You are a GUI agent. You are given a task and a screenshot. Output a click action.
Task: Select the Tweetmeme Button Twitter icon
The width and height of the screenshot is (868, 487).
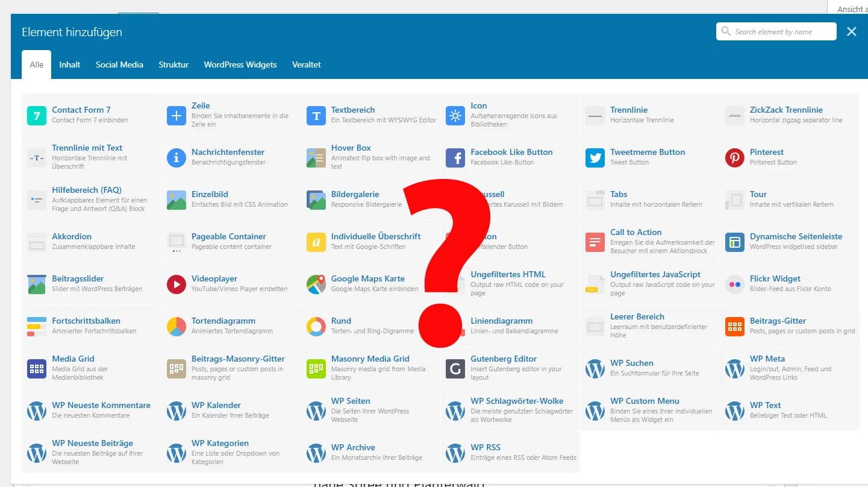pyautogui.click(x=595, y=157)
